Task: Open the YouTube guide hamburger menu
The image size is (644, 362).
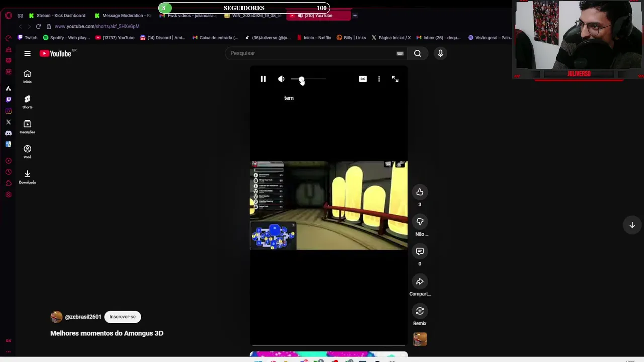Action: click(x=27, y=53)
